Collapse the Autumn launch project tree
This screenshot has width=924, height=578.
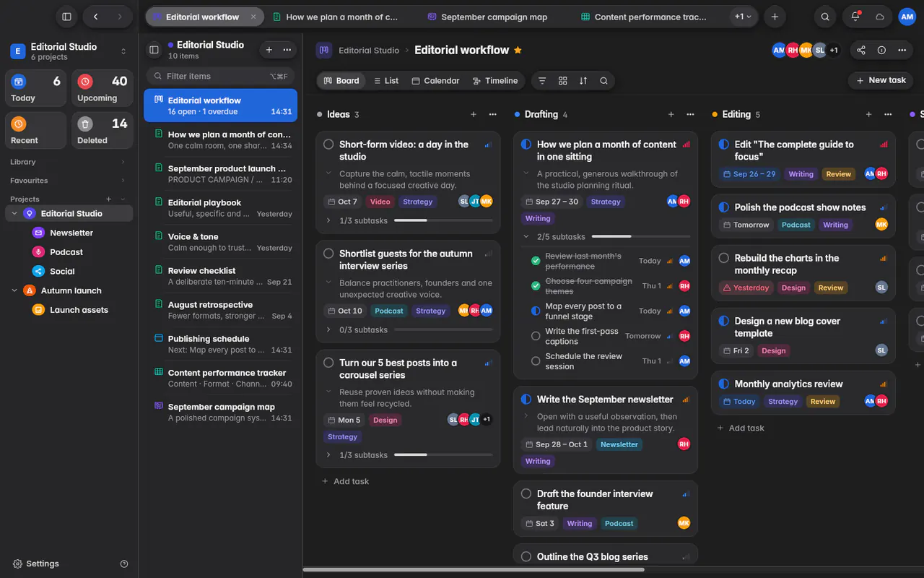tap(14, 290)
